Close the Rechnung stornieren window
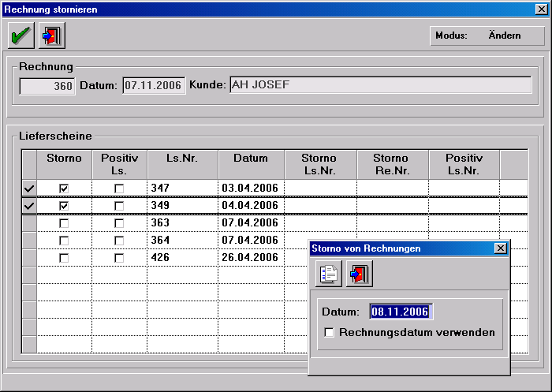 [542, 9]
